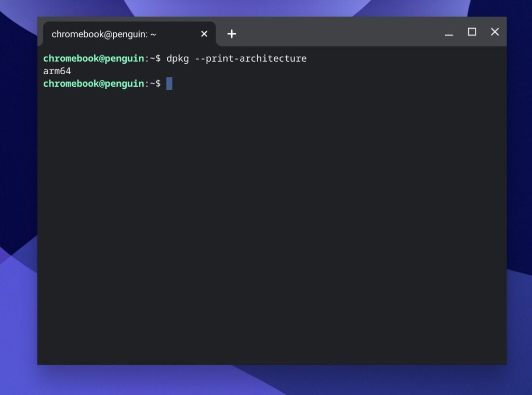The image size is (532, 395).
Task: Click the :~$ portion of the bottom prompt
Action: [x=154, y=84]
